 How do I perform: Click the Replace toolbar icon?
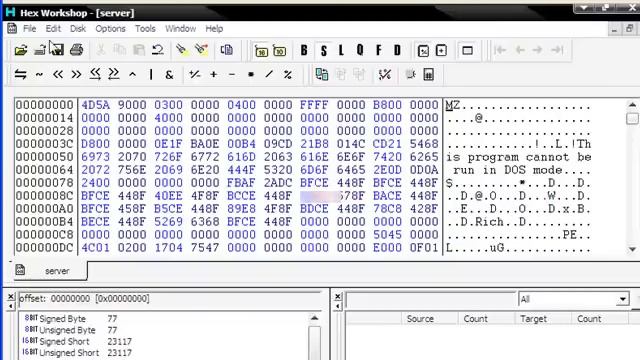(201, 50)
